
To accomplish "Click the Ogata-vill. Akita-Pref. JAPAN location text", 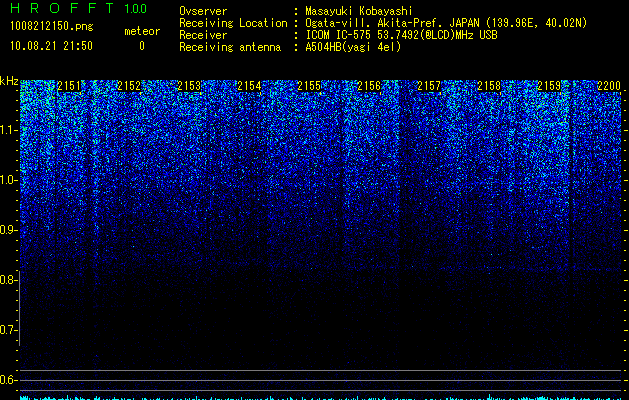I will 446,23.
